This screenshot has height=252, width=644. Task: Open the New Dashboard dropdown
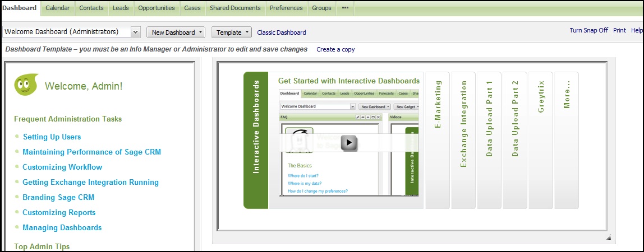176,32
